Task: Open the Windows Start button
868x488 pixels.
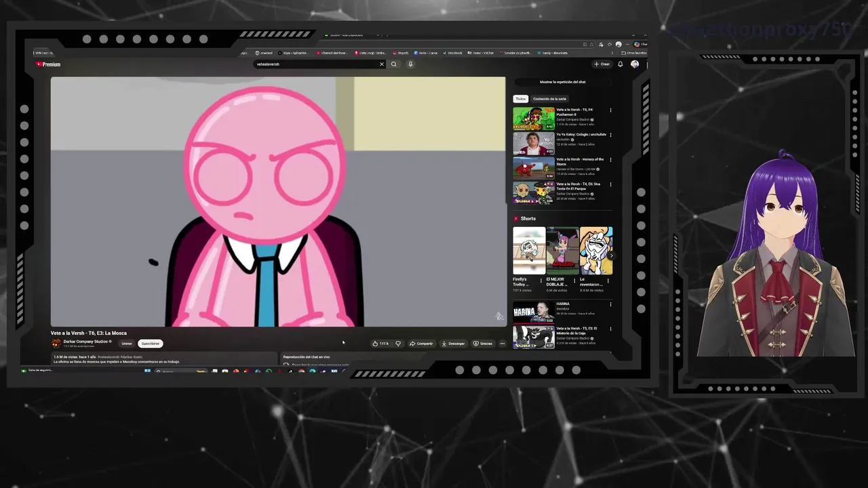Action: [147, 371]
